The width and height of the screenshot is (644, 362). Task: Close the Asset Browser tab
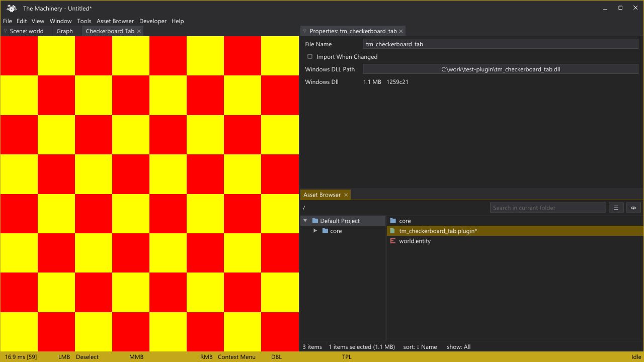coord(346,195)
